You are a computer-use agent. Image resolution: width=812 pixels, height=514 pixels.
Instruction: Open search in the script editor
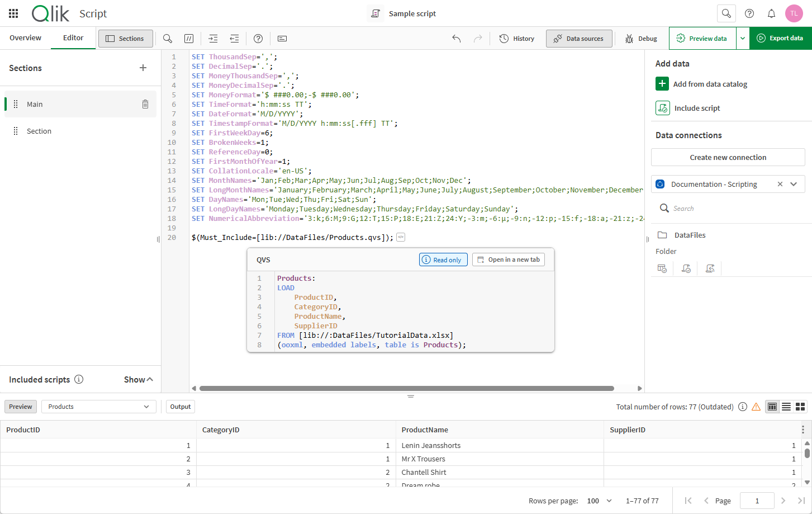(167, 38)
